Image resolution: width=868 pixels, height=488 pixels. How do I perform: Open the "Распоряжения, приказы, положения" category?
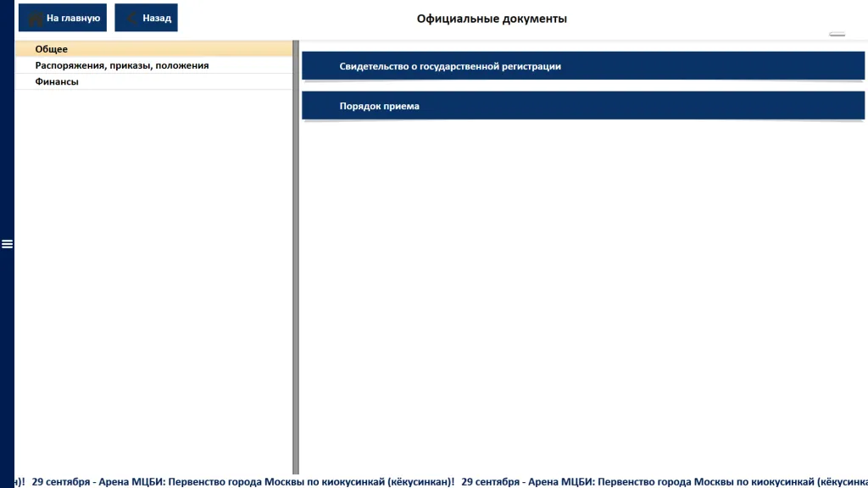coord(154,65)
